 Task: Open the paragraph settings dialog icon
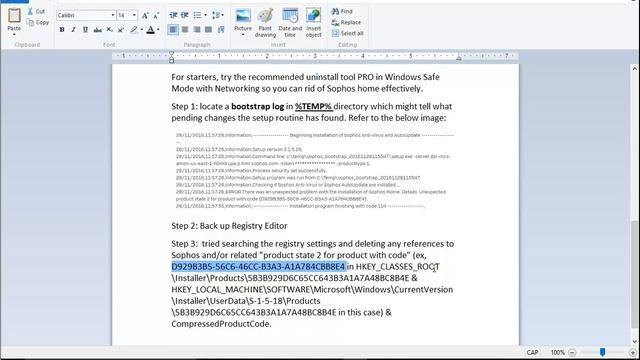(221, 29)
